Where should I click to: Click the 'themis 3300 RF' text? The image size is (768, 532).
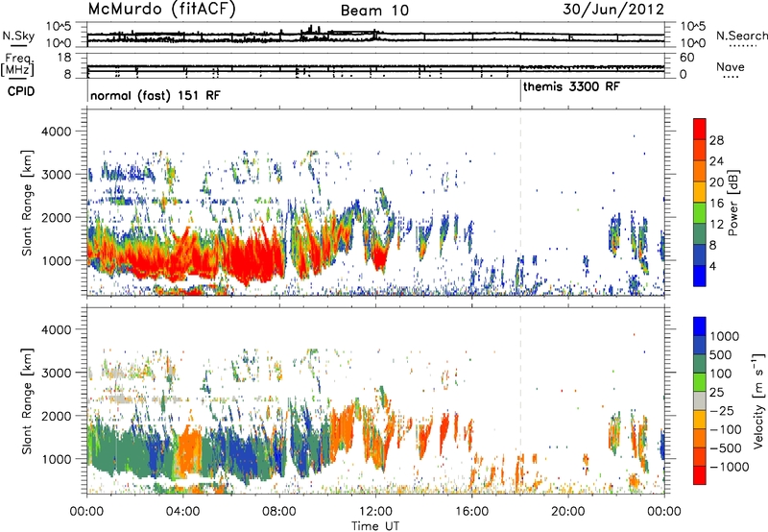coord(571,86)
